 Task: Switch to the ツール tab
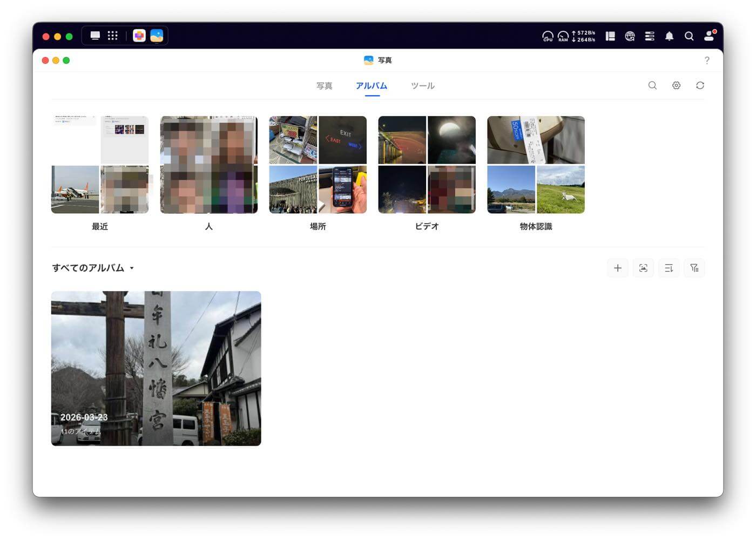click(422, 86)
